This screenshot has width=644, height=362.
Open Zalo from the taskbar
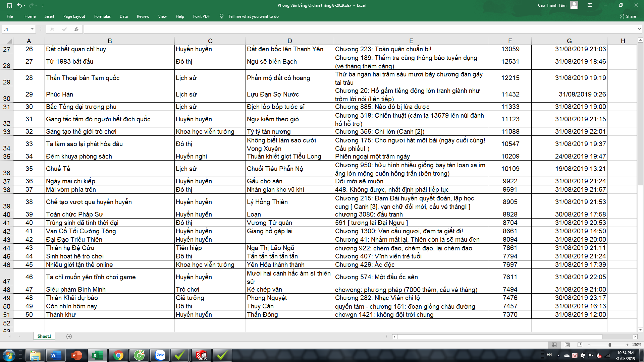click(160, 355)
